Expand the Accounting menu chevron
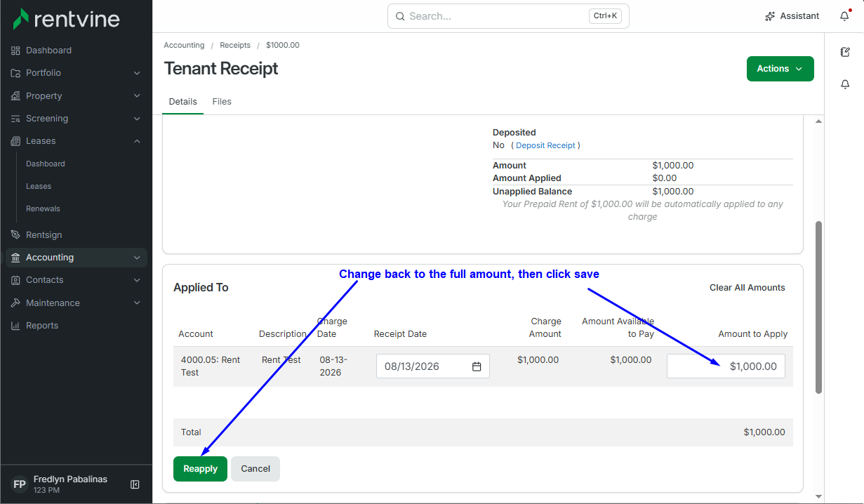This screenshot has width=864, height=504. (137, 258)
